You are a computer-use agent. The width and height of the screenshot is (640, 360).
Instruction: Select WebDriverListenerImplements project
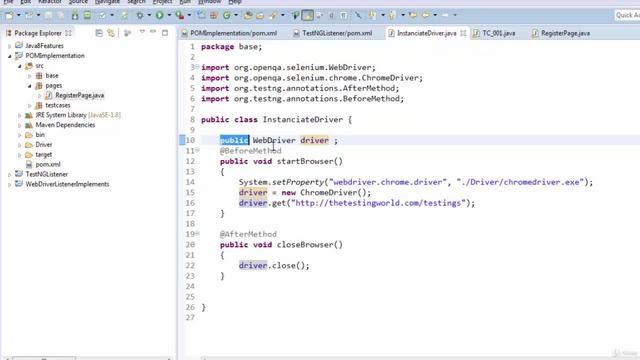point(67,184)
